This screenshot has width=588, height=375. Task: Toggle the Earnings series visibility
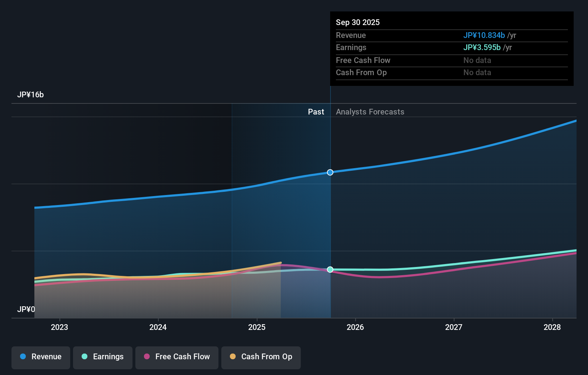[102, 357]
